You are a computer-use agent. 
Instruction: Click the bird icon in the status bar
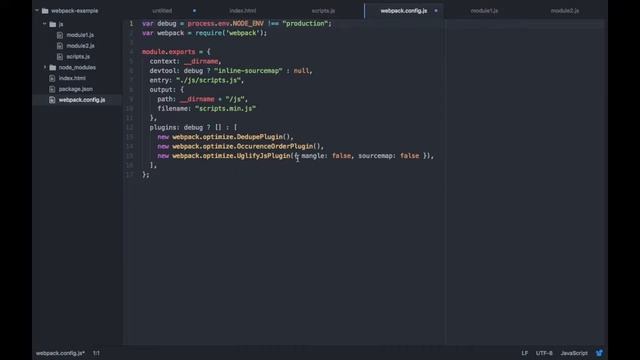(599, 353)
